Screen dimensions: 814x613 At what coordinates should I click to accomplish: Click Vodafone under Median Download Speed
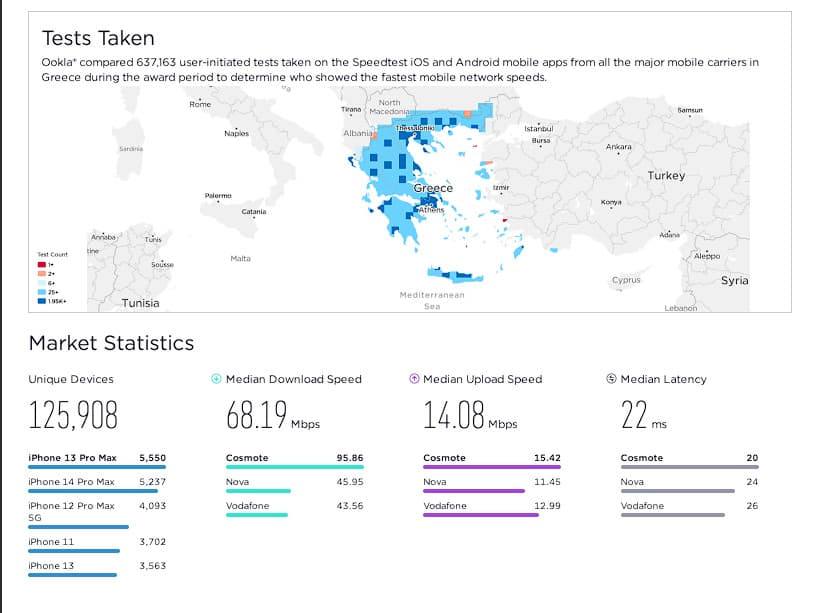click(248, 506)
